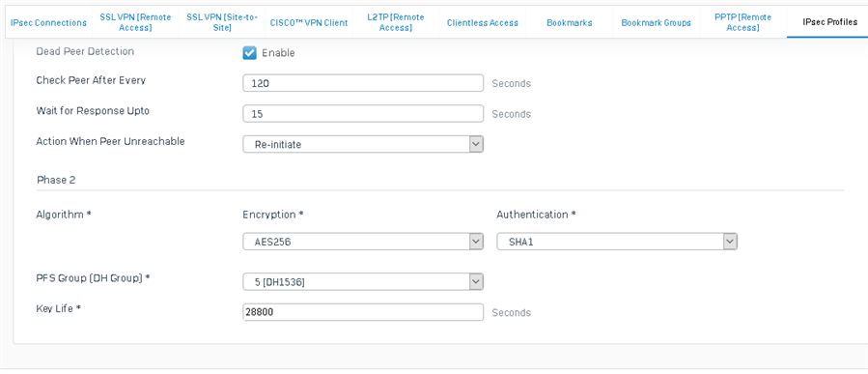
Task: Expand the PFS Group DH1536 dropdown
Action: pyautogui.click(x=363, y=282)
